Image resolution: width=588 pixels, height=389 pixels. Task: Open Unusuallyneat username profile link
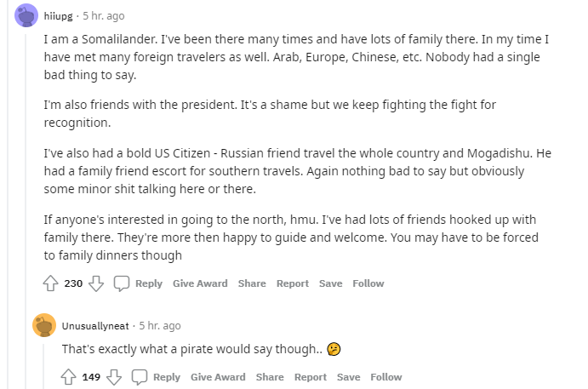click(x=98, y=326)
